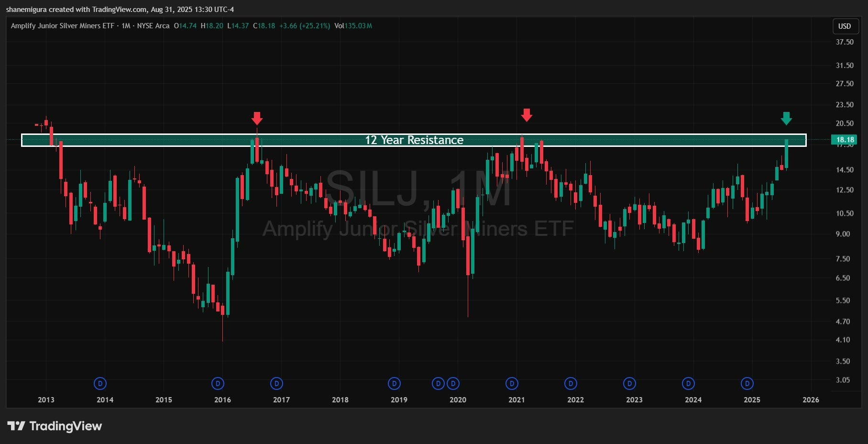Screen dimensions: 868x444
Task: Open the USD currency selector
Action: tap(844, 26)
